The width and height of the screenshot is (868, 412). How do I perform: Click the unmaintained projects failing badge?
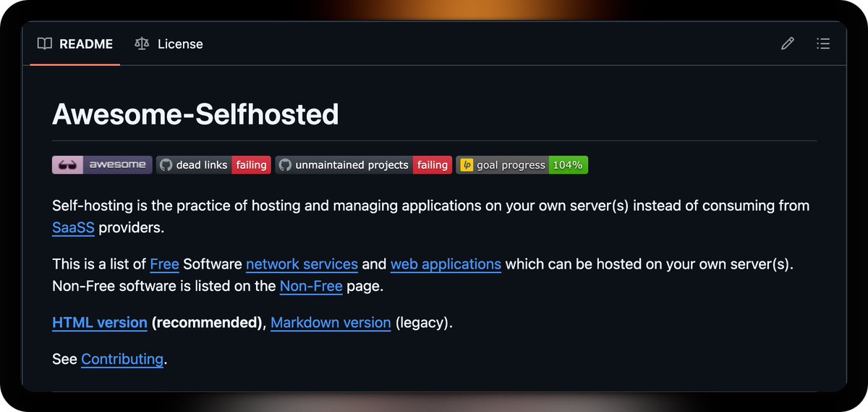pos(364,165)
